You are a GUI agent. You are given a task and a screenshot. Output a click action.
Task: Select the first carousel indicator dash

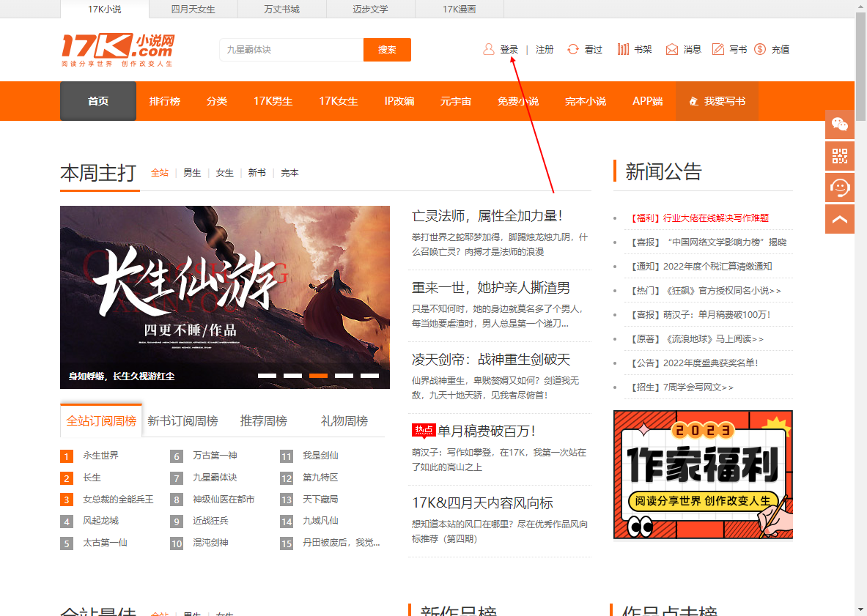tap(267, 376)
